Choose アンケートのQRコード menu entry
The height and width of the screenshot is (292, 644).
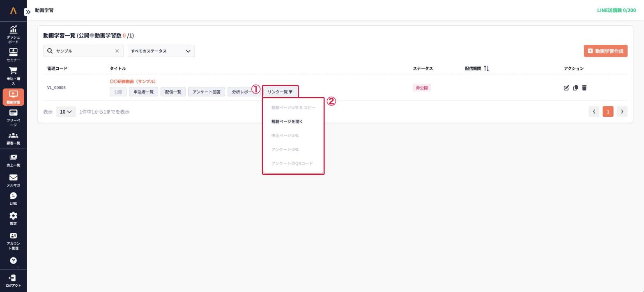292,163
